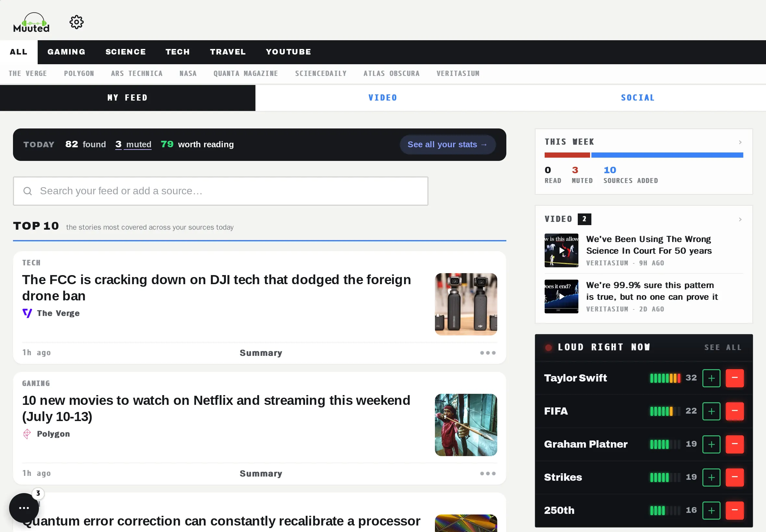Click the Taylor Swift topic name
The width and height of the screenshot is (766, 532).
575,378
